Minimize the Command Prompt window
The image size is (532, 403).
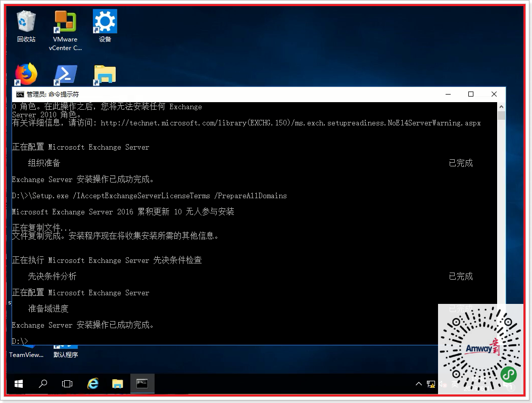[448, 94]
